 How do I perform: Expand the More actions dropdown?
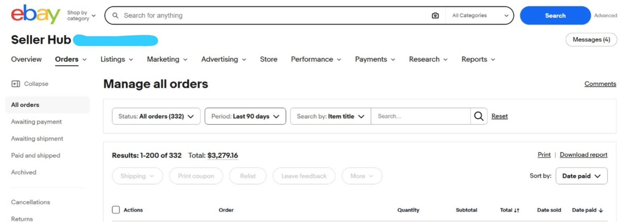(x=362, y=176)
